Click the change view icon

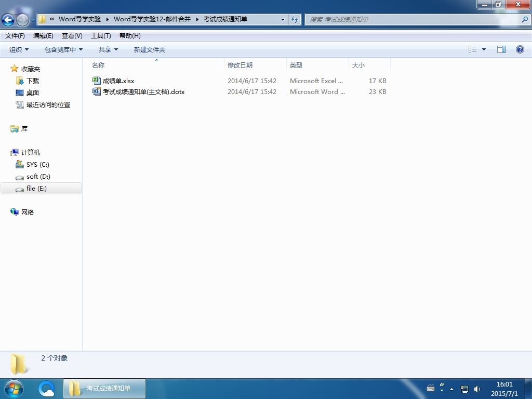473,49
